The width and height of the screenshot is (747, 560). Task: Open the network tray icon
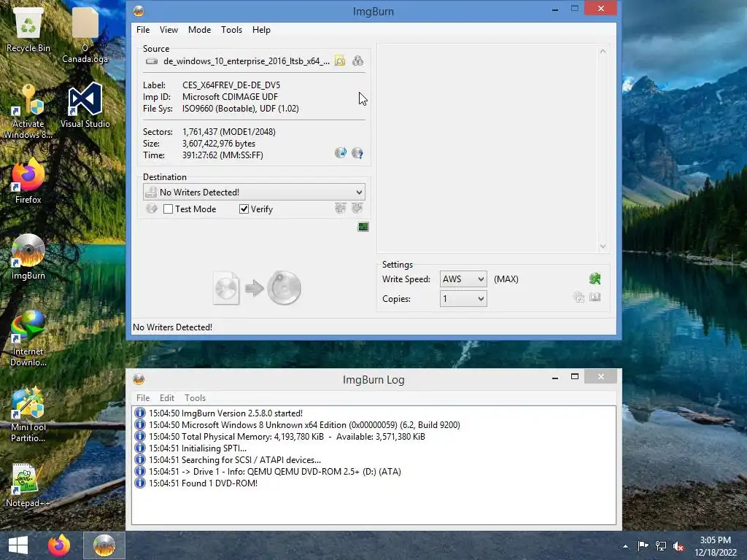(x=660, y=545)
